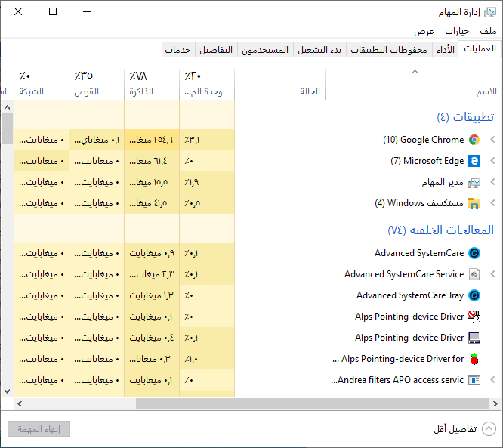Switch to the العمليات tab
The height and width of the screenshot is (448, 503).
pyautogui.click(x=480, y=49)
